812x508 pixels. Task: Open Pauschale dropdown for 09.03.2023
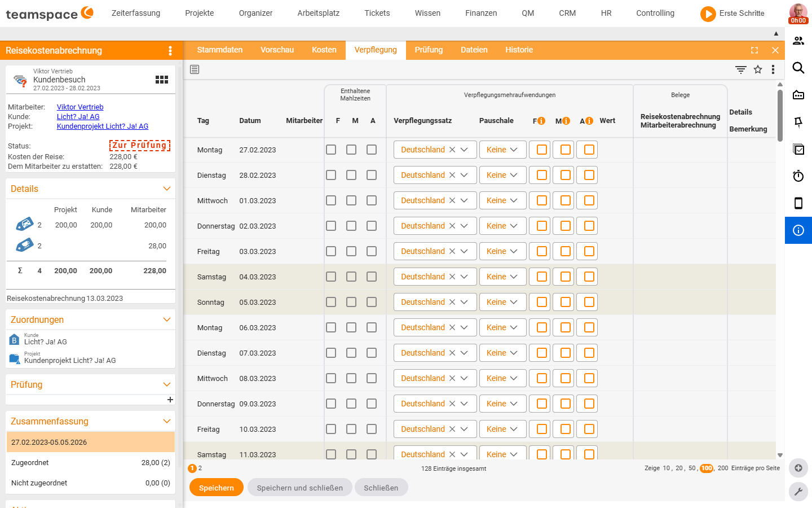[502, 404]
